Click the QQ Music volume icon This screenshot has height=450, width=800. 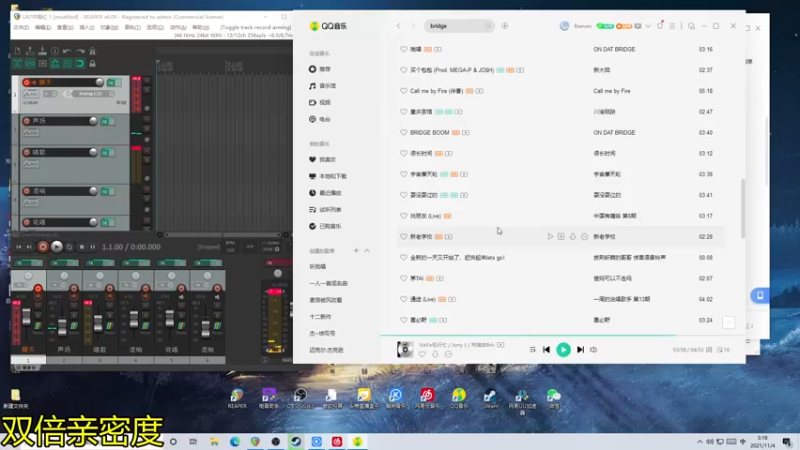(593, 350)
